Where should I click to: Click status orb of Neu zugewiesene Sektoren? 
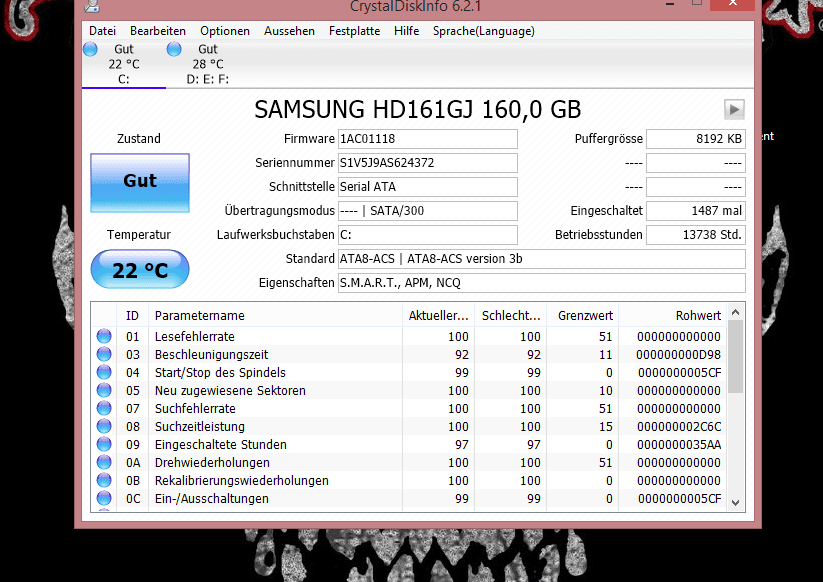tap(104, 390)
